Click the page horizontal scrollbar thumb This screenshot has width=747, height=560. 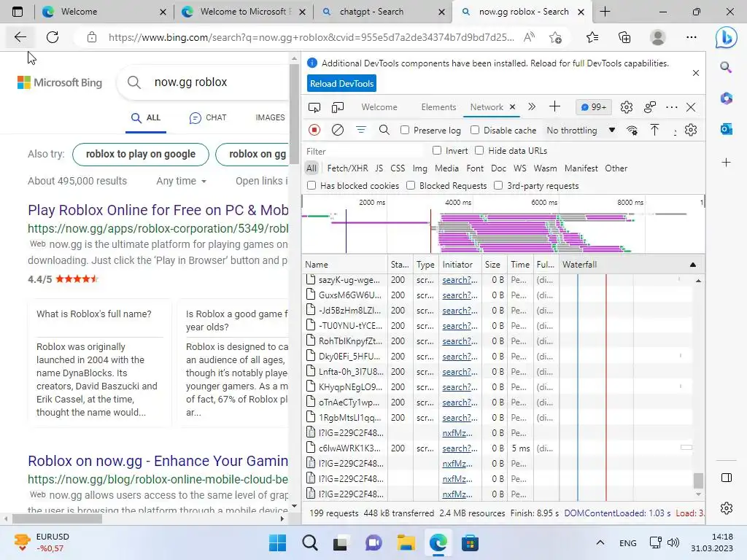point(57,519)
